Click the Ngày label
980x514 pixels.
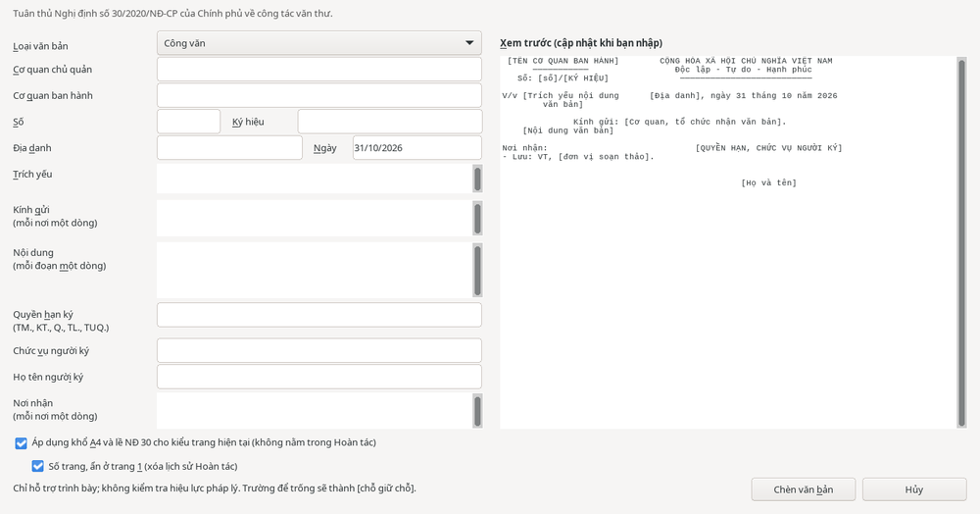click(x=325, y=148)
